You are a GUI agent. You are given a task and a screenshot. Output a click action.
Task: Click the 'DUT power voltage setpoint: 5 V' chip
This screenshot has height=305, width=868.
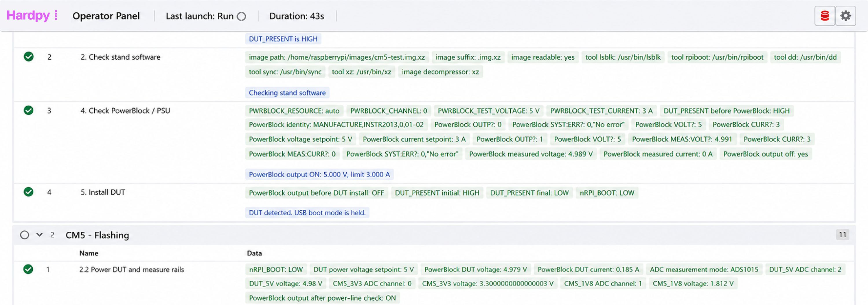tap(364, 270)
